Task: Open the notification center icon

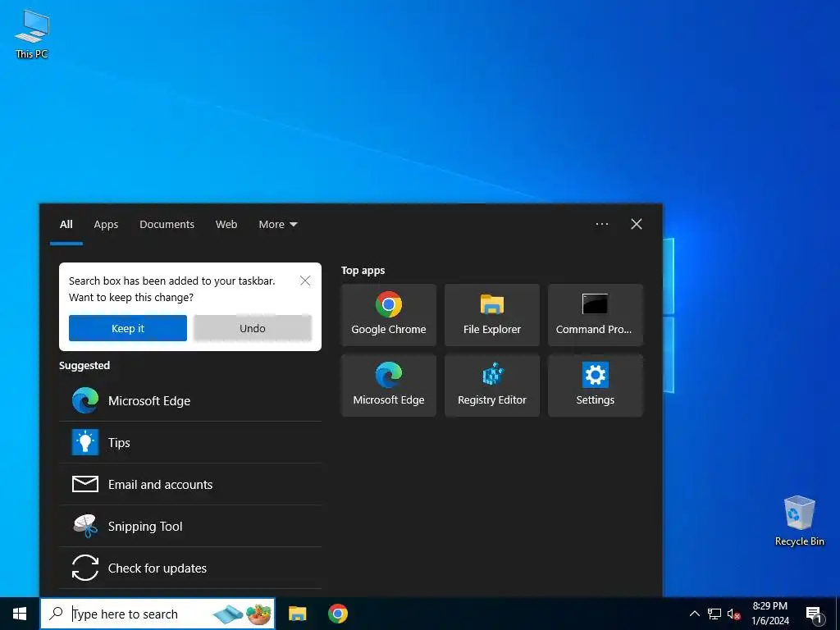Action: (x=815, y=614)
